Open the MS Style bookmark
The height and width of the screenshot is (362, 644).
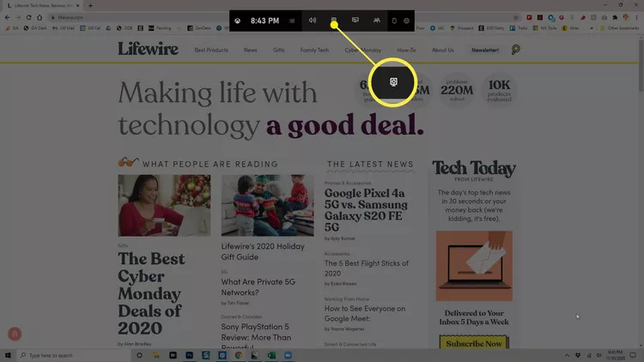[x=544, y=28]
